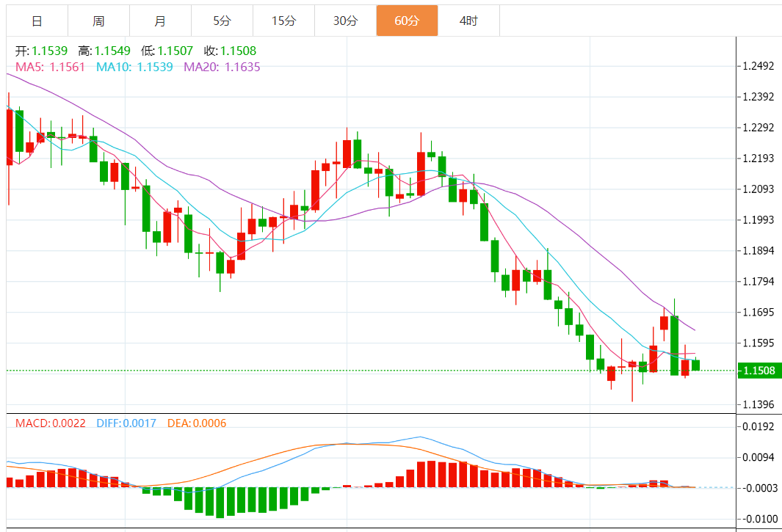Click the 1.2492 price axis label
Image resolution: width=782 pixels, height=532 pixels.
tap(758, 66)
